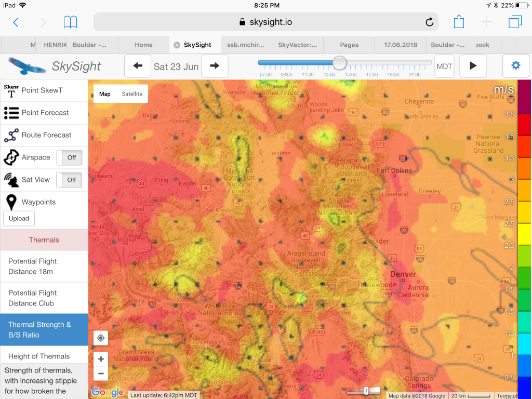532x399 pixels.
Task: Zoom in on the map
Action: [x=101, y=359]
